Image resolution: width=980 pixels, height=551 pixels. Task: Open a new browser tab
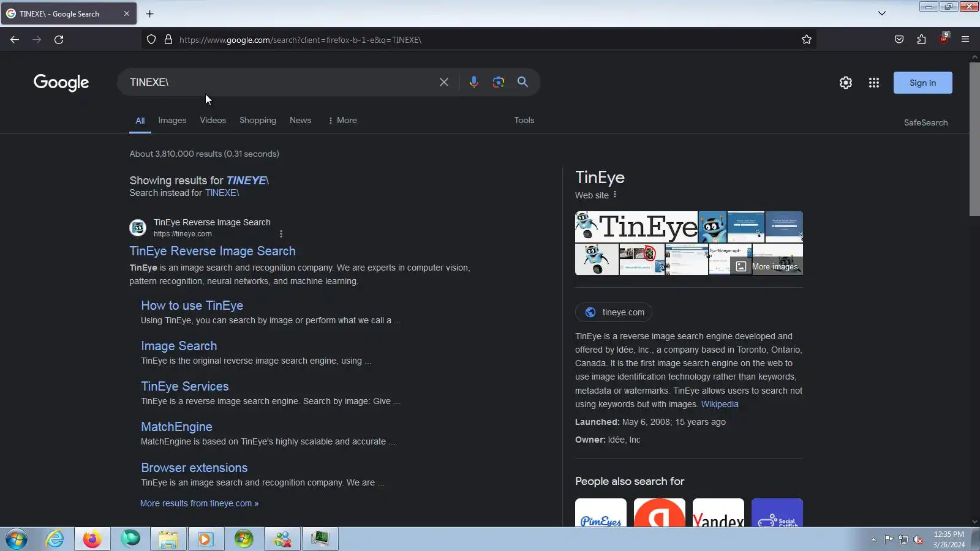(149, 13)
